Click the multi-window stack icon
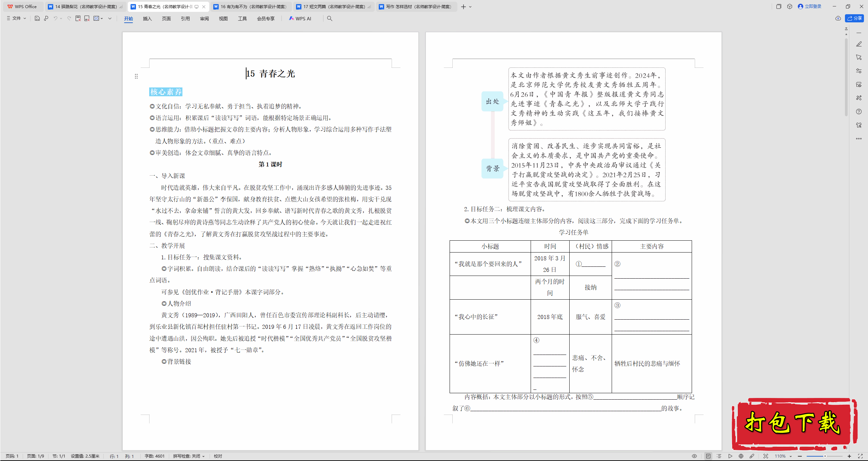The width and height of the screenshot is (868, 461). 779,6
